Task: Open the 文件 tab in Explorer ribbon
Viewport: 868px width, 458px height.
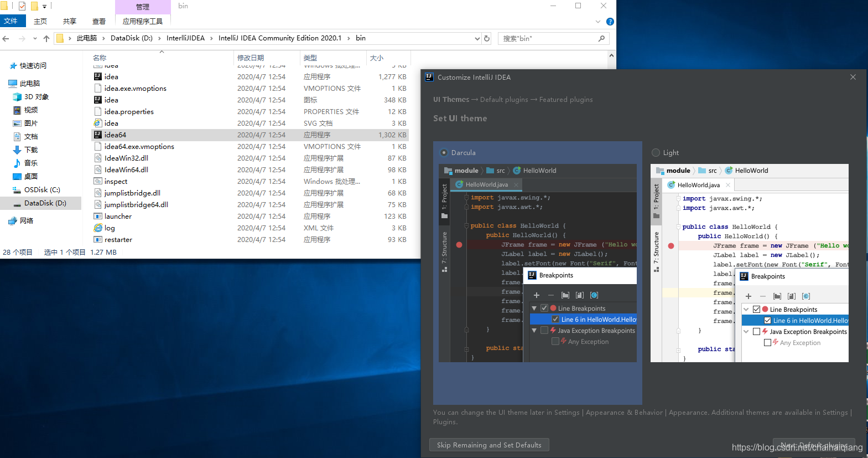Action: [11, 21]
